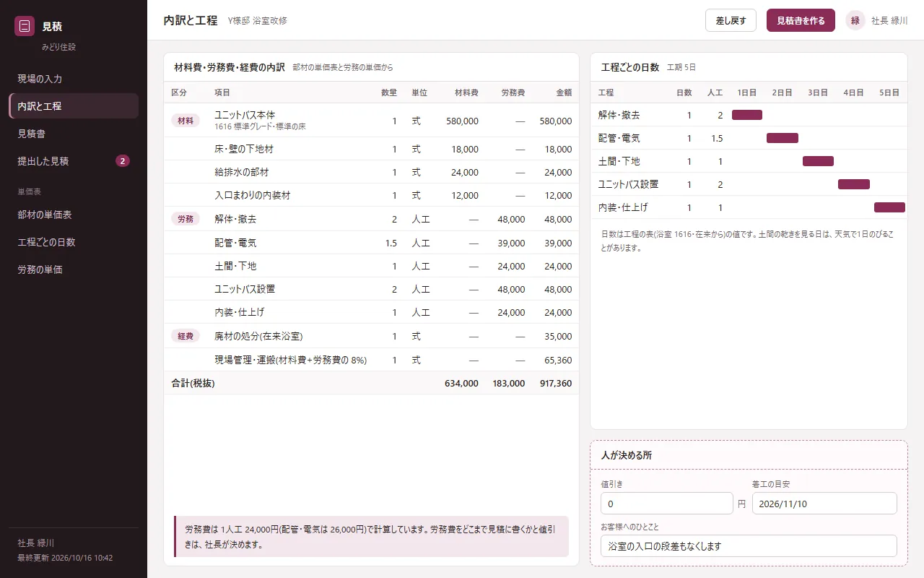Screen dimensions: 924x578
Task: Click the ユニットバス設置 schedule bar on day 4
Action: [854, 184]
